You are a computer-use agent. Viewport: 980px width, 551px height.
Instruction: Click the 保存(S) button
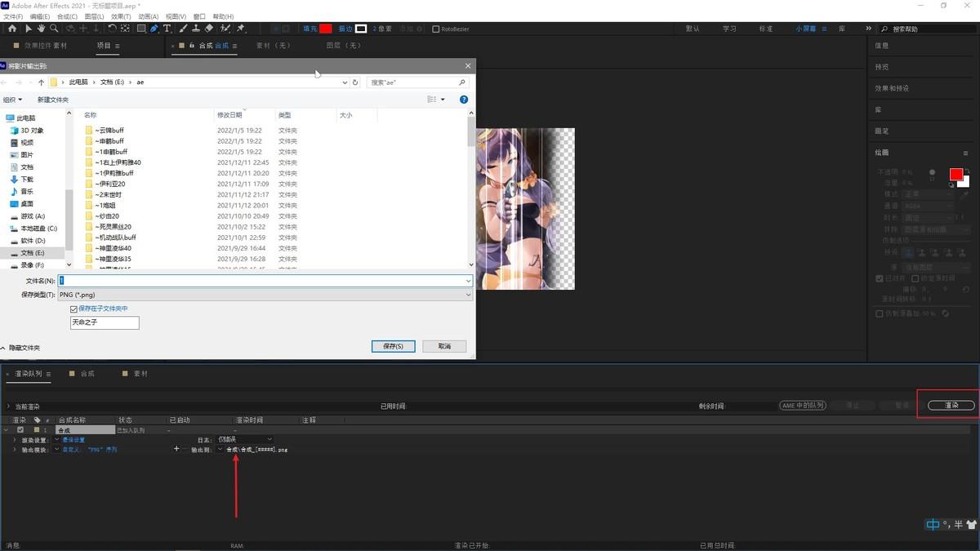393,346
